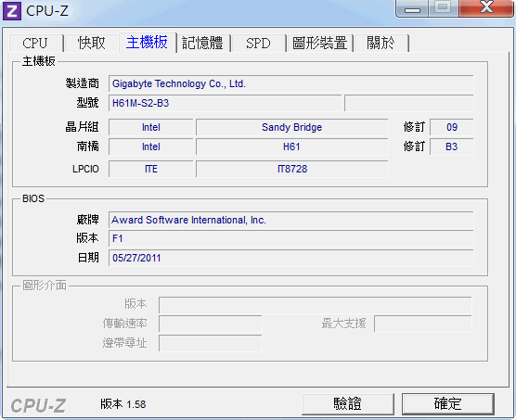The height and width of the screenshot is (420, 516).
Task: Minimize the CPU-Z window
Action: pyautogui.click(x=412, y=8)
